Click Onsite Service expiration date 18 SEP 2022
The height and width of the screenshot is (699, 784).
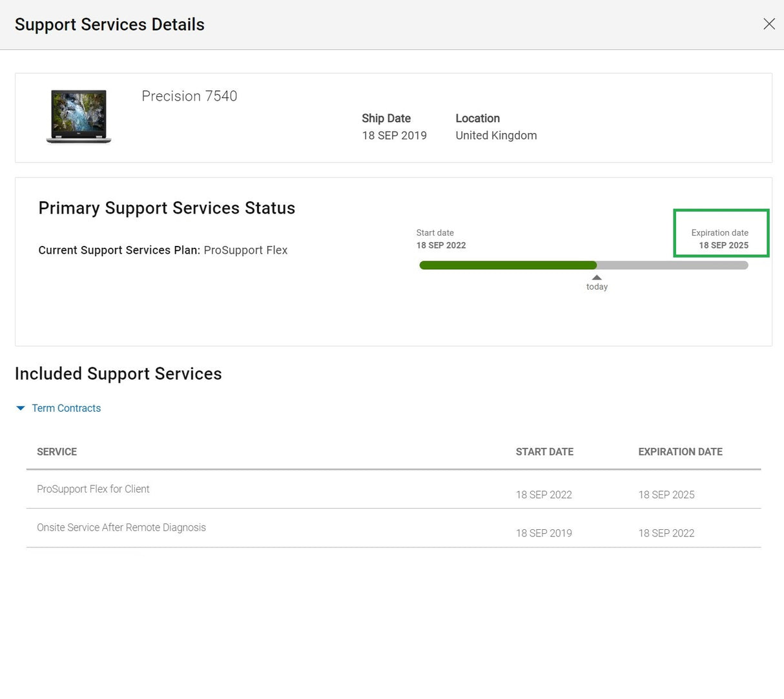click(x=666, y=533)
